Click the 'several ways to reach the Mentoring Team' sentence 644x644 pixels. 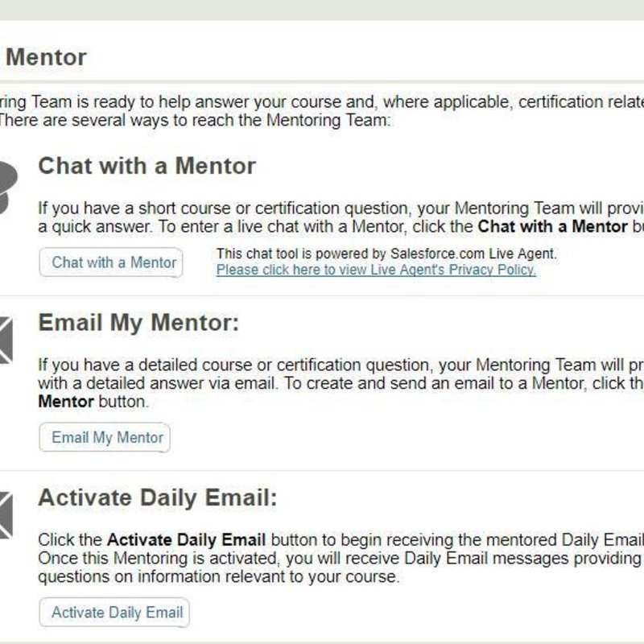[195, 120]
